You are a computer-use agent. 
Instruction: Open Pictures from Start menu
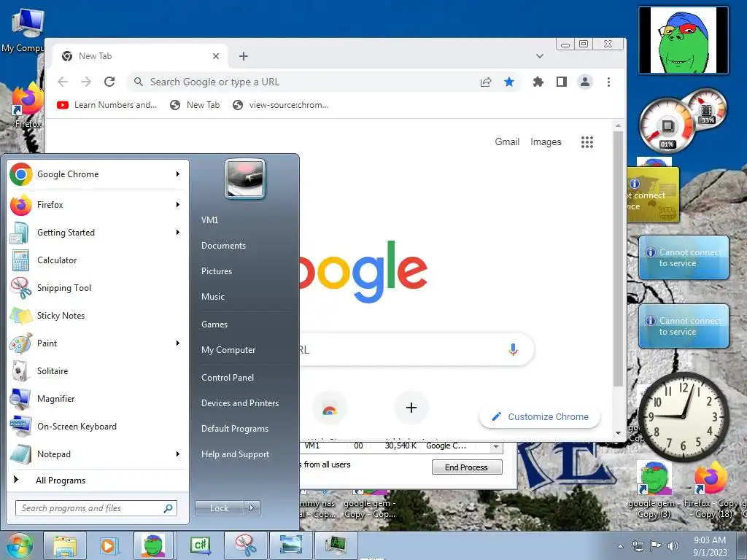216,271
